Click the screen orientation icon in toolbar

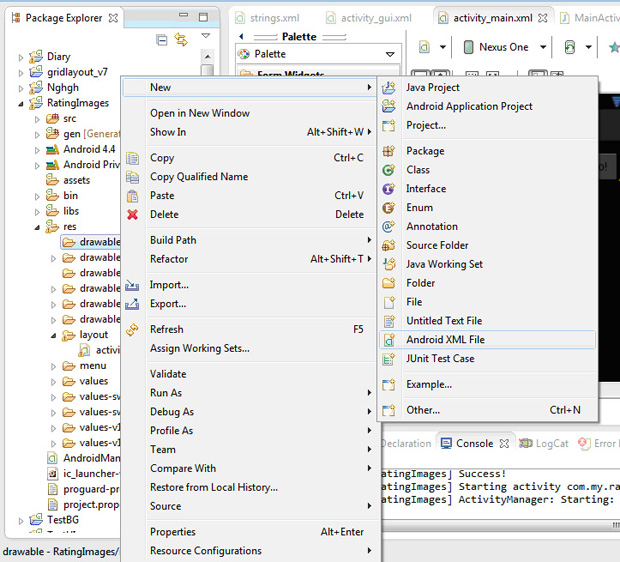569,47
